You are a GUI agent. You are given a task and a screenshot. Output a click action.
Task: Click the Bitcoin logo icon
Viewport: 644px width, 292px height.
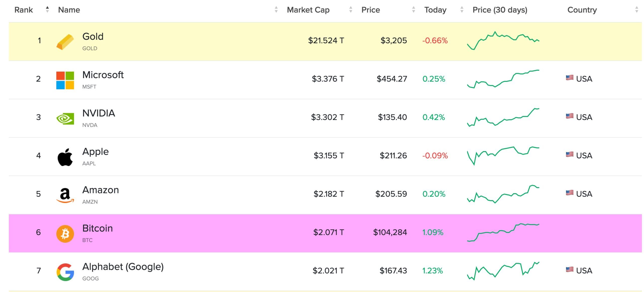tap(65, 234)
